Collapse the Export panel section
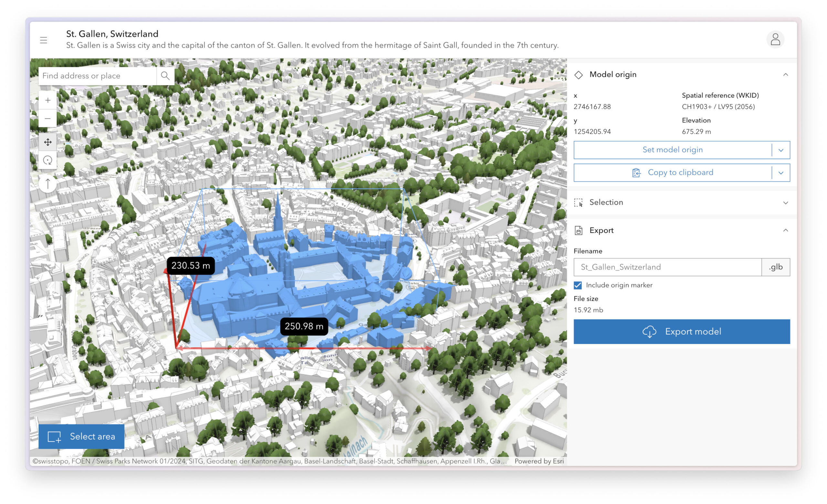 785,230
